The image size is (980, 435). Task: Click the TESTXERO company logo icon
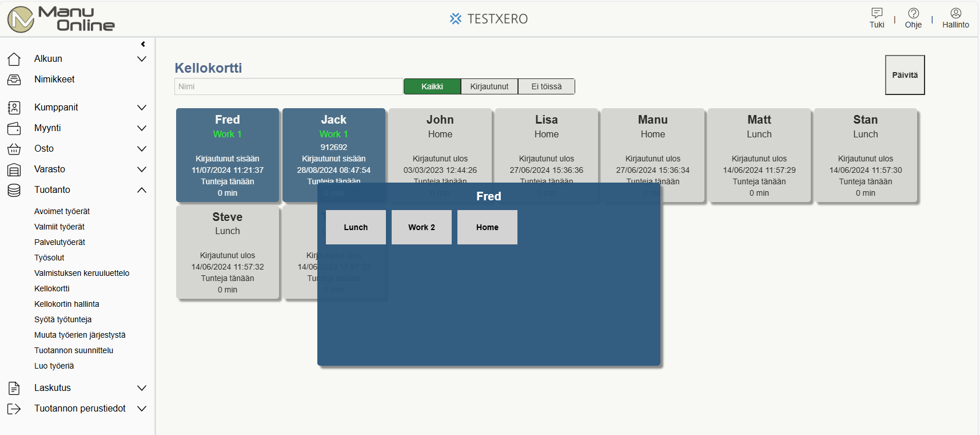click(456, 19)
